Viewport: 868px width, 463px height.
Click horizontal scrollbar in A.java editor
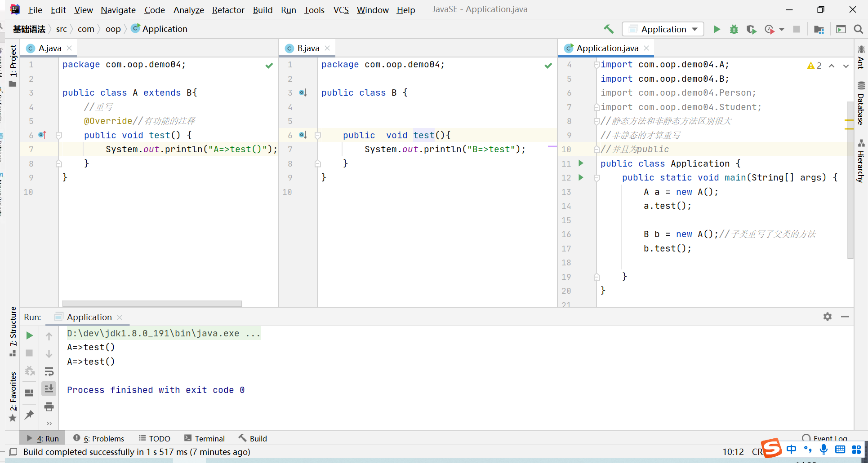(152, 304)
